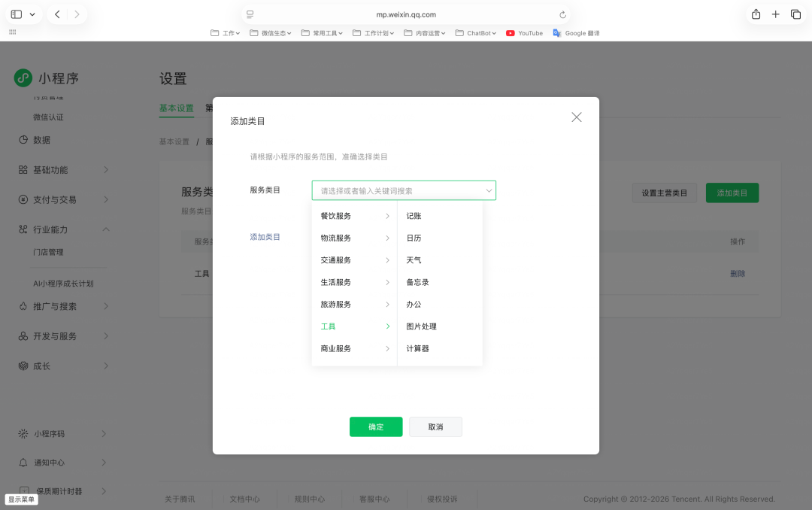Image resolution: width=812 pixels, height=510 pixels.
Task: Click the browser share icon
Action: pyautogui.click(x=755, y=14)
